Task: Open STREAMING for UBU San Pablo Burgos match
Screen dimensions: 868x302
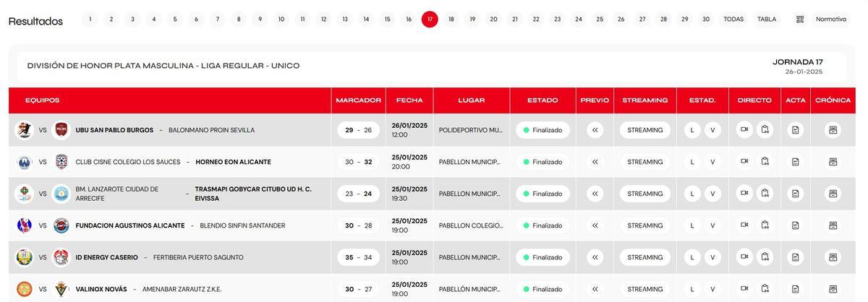Action: [645, 130]
